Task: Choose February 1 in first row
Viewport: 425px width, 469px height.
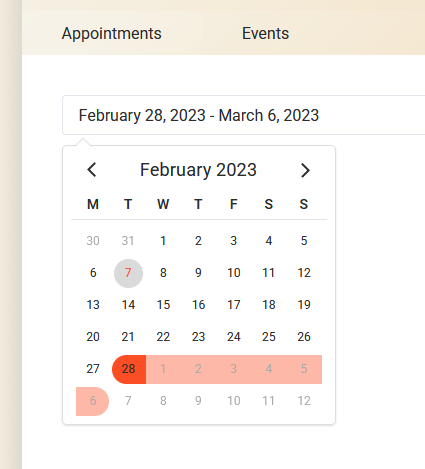Action: pos(163,241)
